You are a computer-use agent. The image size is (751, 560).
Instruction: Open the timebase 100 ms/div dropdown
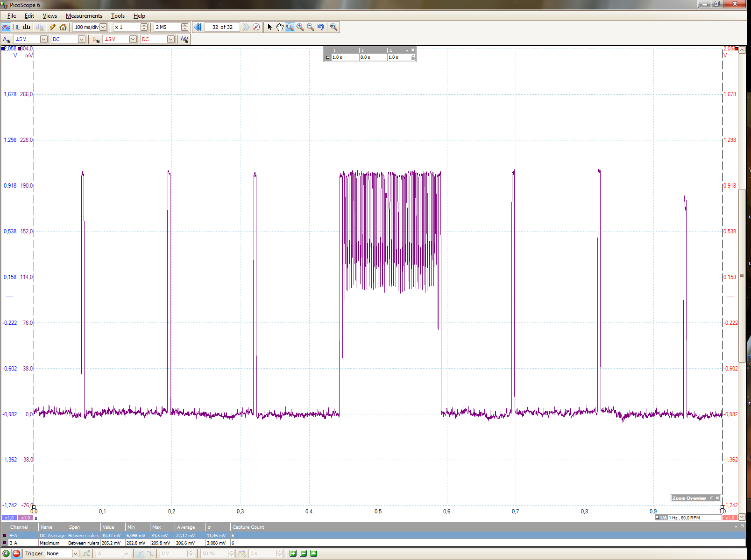click(103, 27)
